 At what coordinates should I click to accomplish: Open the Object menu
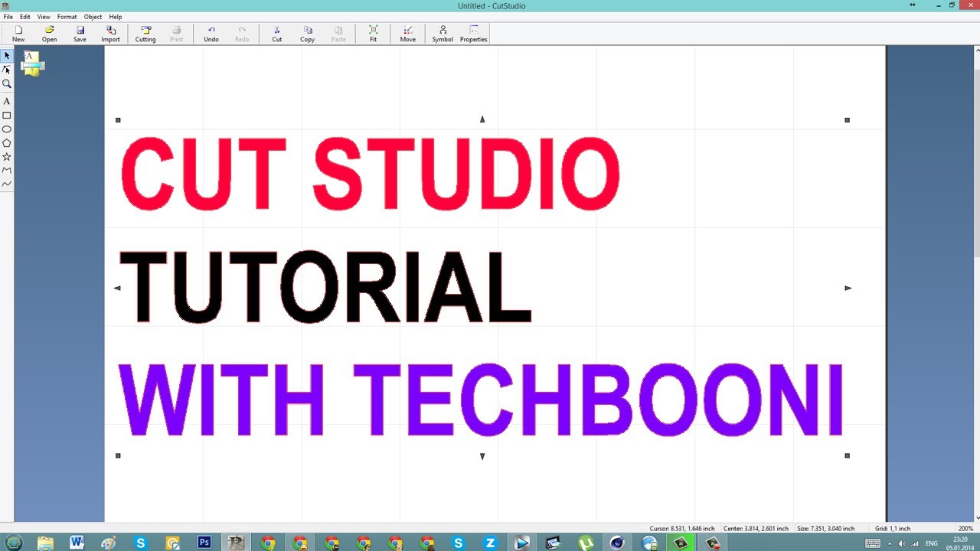93,16
